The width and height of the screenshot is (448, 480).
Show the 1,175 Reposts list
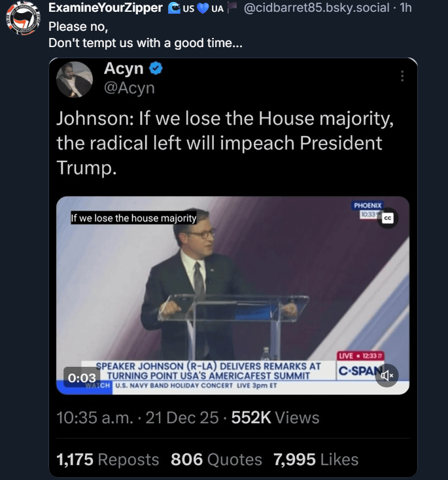pos(107,460)
